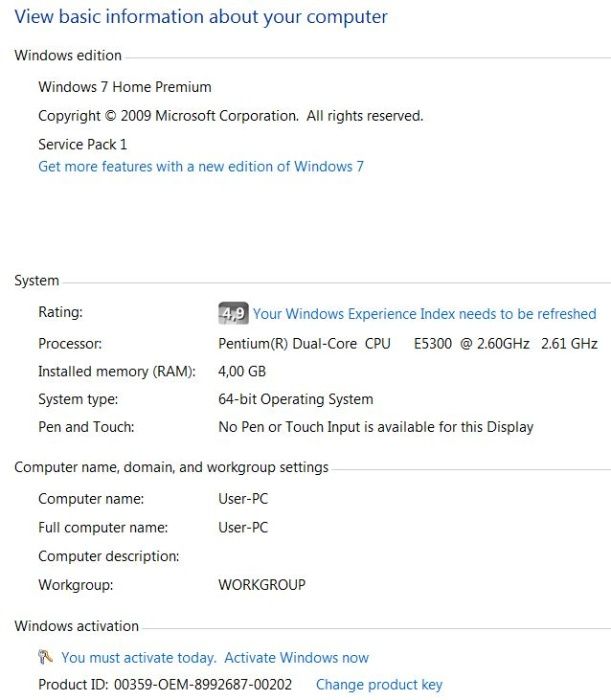Click the 4,00 GB installed memory value
This screenshot has width=611, height=700.
tap(242, 371)
